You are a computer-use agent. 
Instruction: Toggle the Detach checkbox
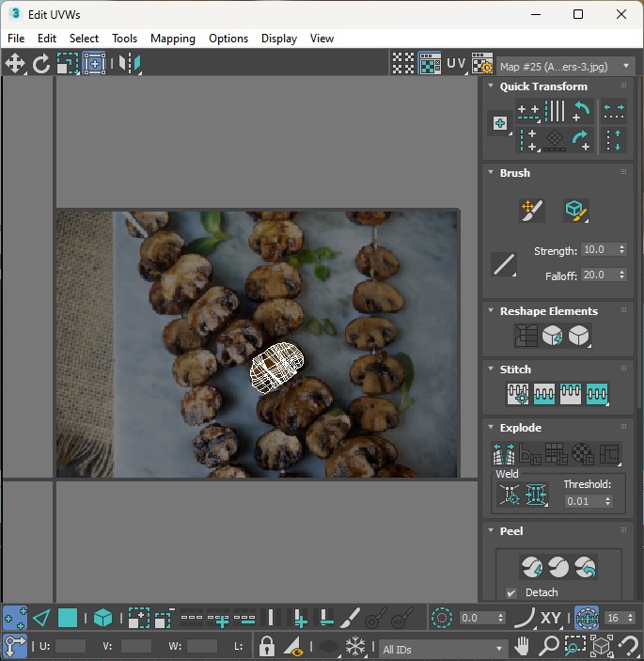tap(511, 592)
